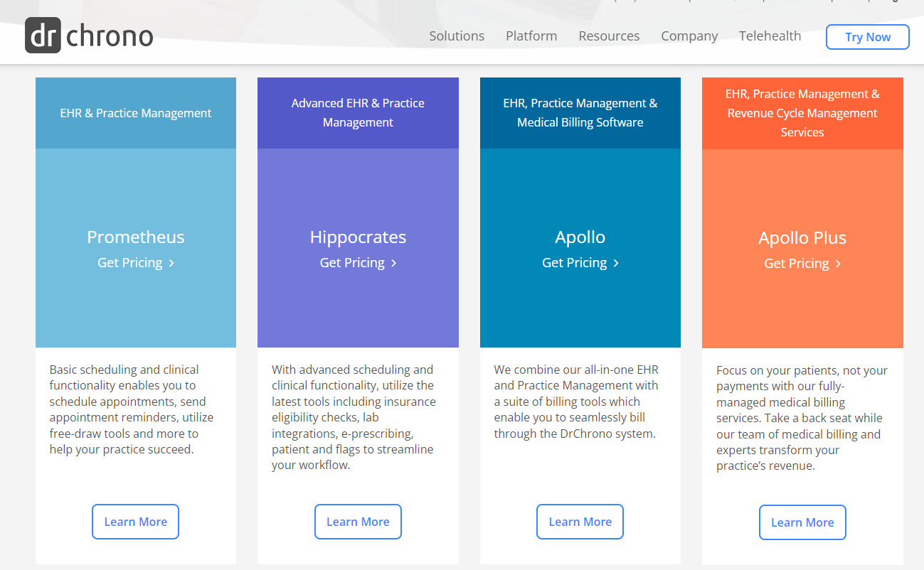The width and height of the screenshot is (924, 570).
Task: Select the Apollo Plus plan title
Action: [802, 237]
